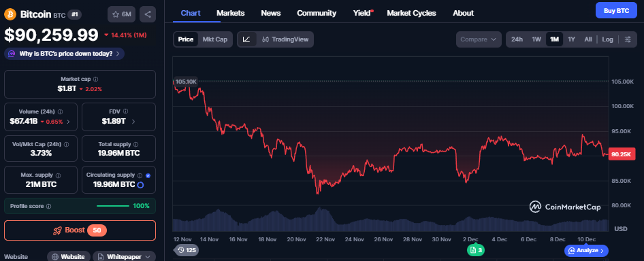Click the info icon beside Market cap
The width and height of the screenshot is (644, 261).
[96, 79]
